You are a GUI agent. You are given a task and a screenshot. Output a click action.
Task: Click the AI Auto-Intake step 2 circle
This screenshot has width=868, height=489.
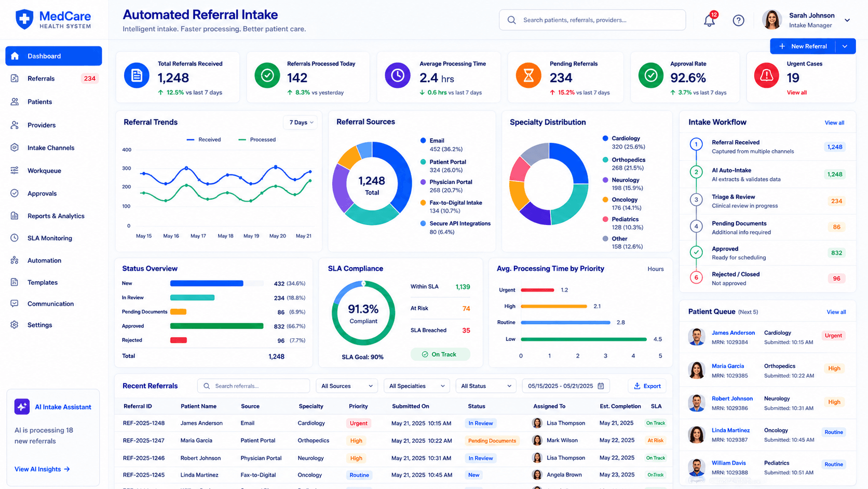(x=696, y=172)
